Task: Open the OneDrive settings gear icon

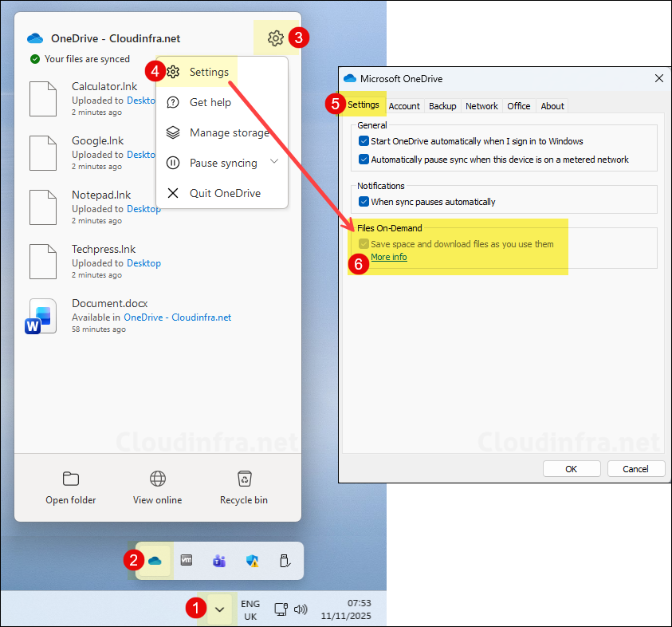Action: 275,37
